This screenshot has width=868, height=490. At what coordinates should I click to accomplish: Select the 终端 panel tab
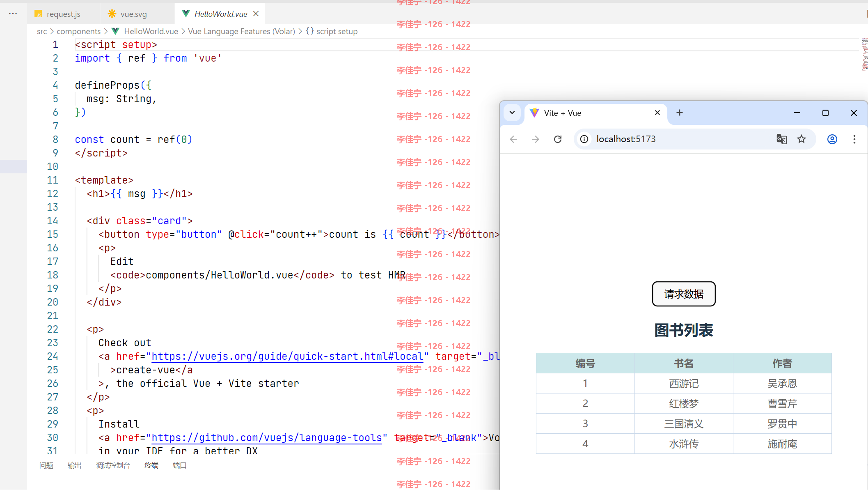[151, 465]
